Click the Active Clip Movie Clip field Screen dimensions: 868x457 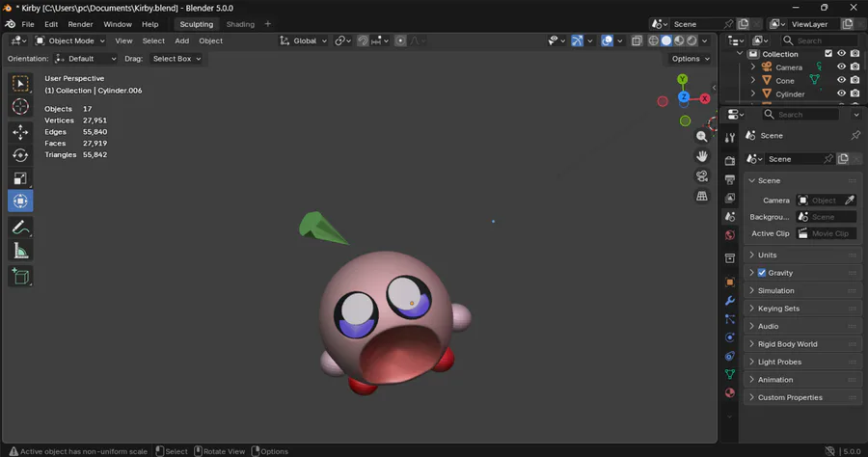(x=826, y=233)
